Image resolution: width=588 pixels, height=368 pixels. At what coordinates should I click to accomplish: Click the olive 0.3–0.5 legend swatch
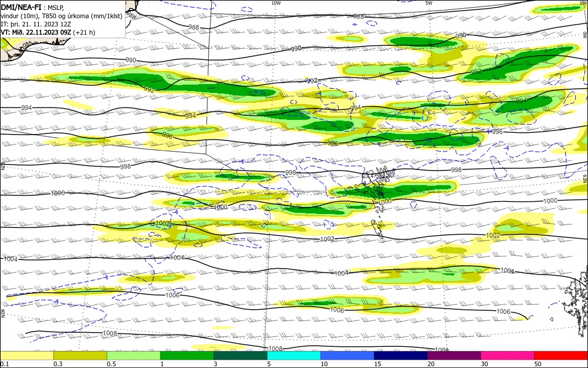(80, 356)
